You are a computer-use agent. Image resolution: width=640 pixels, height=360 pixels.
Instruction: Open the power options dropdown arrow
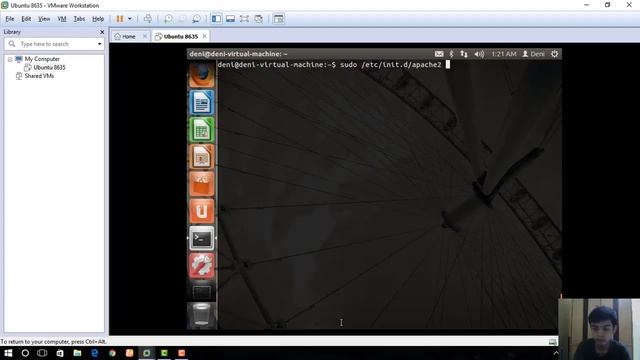click(x=130, y=19)
